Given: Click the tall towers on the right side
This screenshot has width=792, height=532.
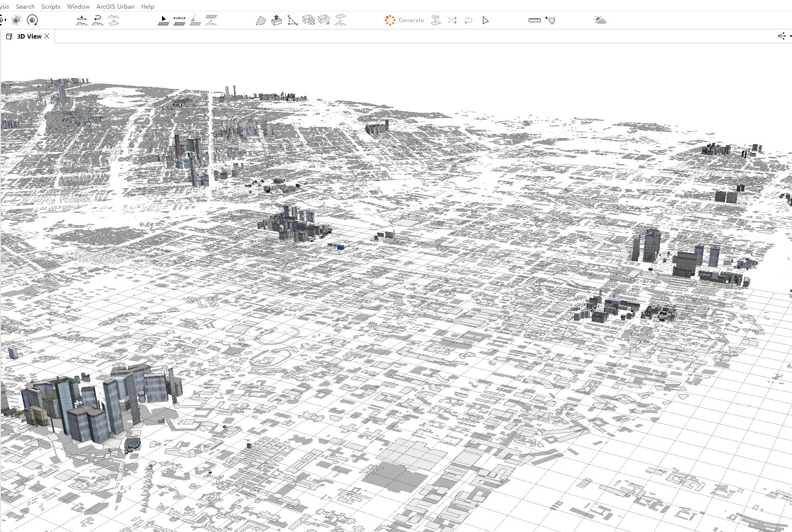Looking at the screenshot, I should click(646, 245).
